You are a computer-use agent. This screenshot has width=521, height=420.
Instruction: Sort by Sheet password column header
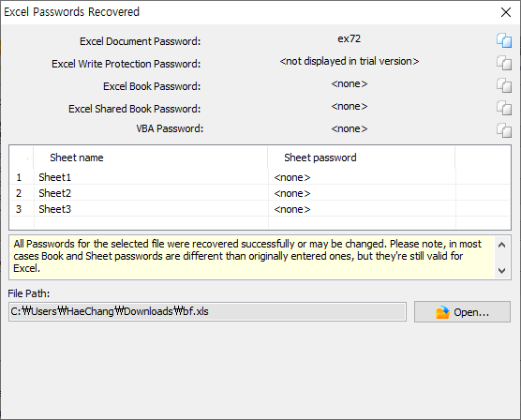[x=362, y=157]
